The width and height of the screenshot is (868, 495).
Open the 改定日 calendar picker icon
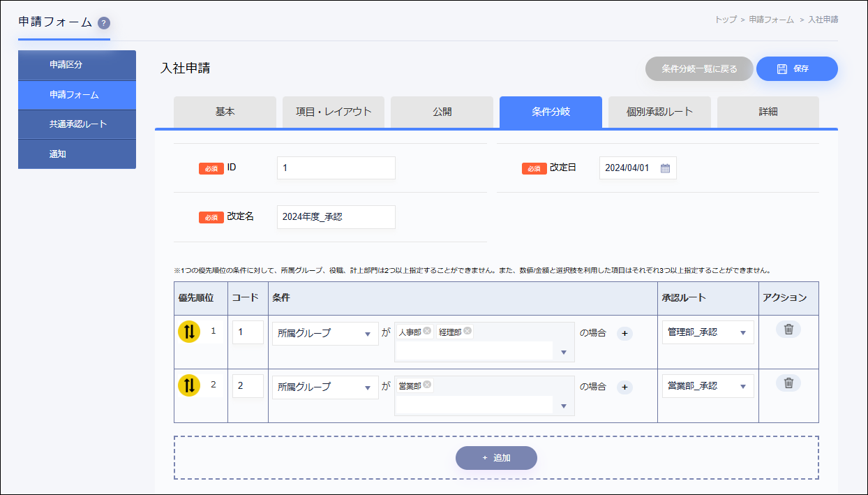click(665, 168)
